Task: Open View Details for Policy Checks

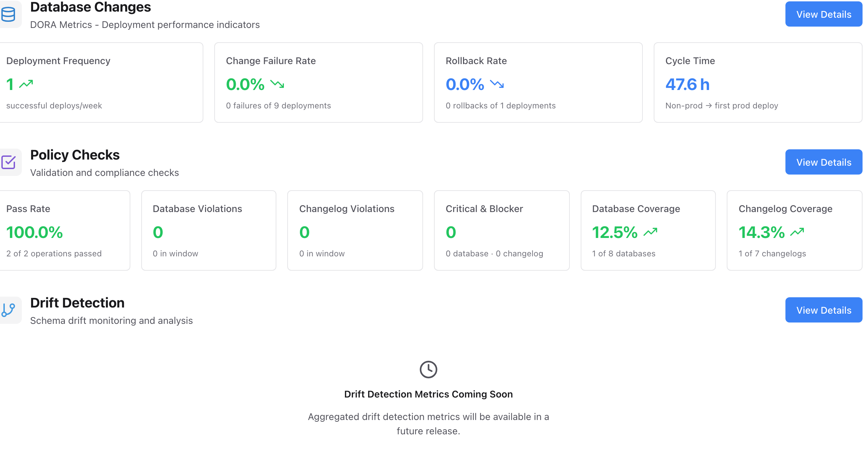Action: pyautogui.click(x=824, y=162)
